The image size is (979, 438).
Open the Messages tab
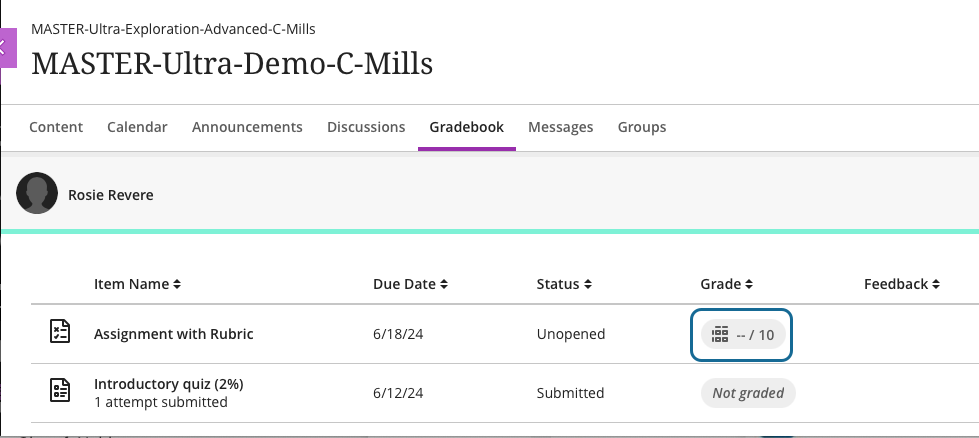click(560, 127)
